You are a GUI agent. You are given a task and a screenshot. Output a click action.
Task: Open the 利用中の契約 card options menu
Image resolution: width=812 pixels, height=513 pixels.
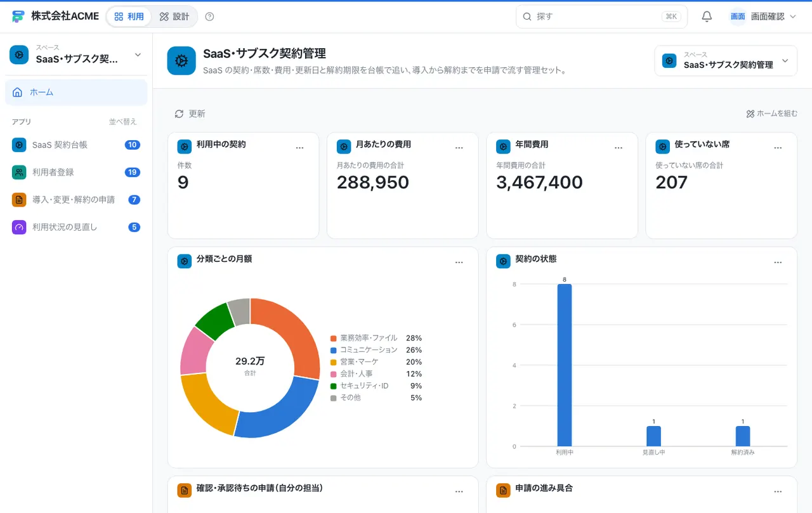[x=300, y=148]
